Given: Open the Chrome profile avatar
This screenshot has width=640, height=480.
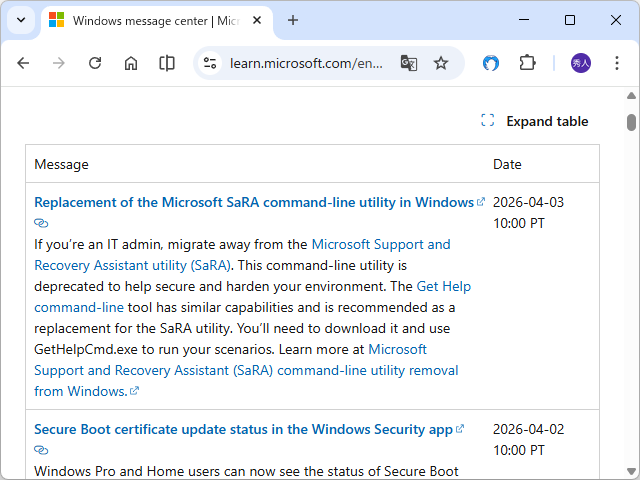Looking at the screenshot, I should tap(581, 63).
